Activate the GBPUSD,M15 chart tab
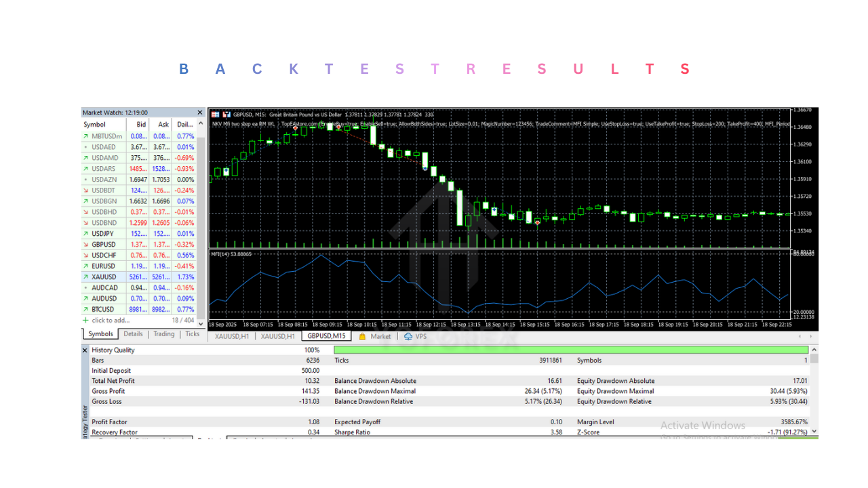The height and width of the screenshot is (488, 868). (x=326, y=335)
